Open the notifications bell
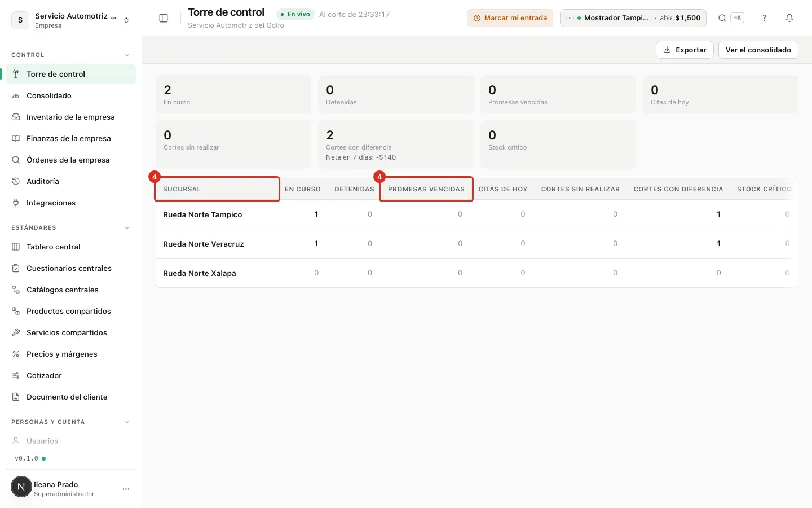Viewport: 812px width, 508px height. pyautogui.click(x=789, y=18)
